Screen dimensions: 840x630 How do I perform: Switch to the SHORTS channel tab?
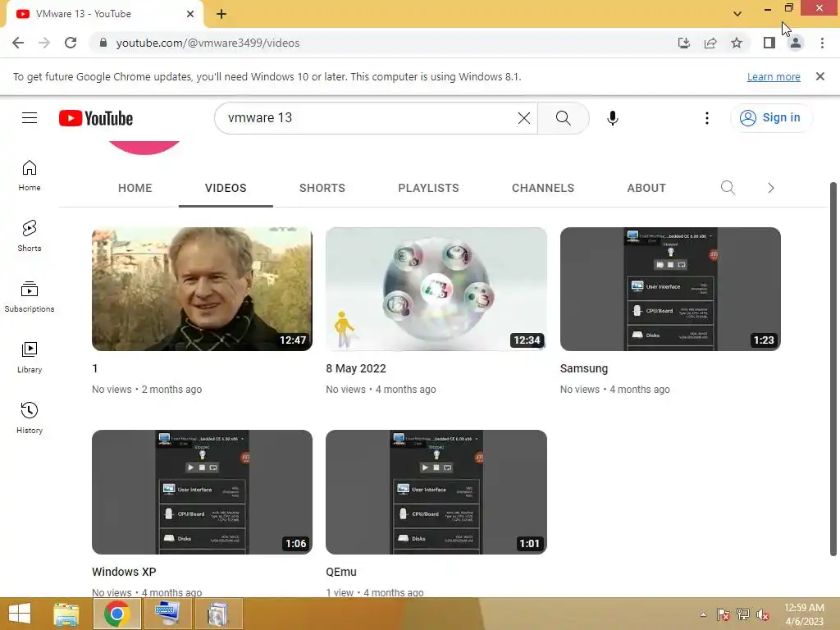(x=322, y=188)
